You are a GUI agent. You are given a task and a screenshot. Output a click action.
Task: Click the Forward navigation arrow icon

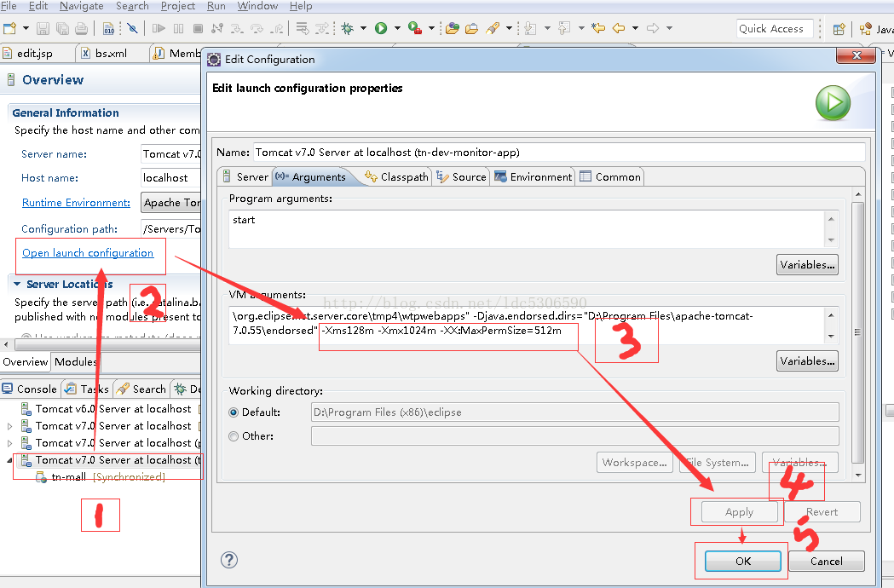653,28
